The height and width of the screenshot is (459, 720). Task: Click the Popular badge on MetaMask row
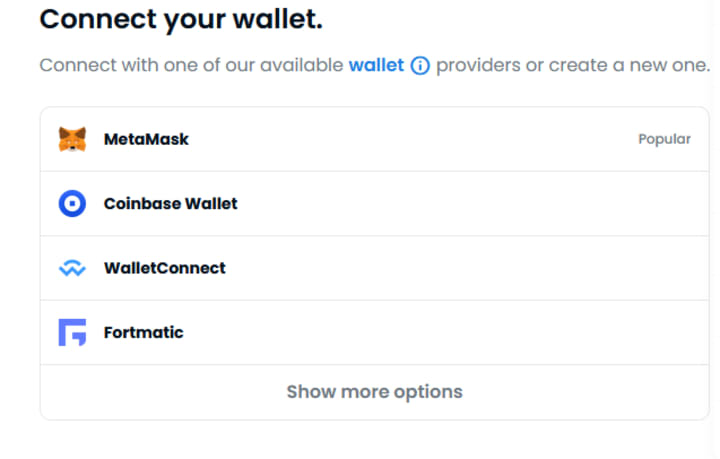tap(664, 139)
